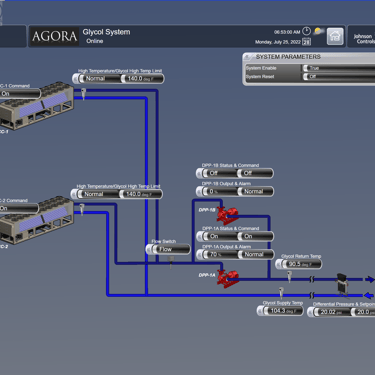
Task: Toggle System Reset Off value
Action: [339, 77]
